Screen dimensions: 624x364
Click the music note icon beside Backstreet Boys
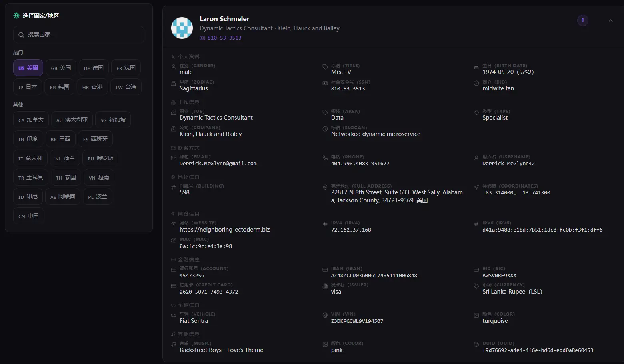(x=174, y=344)
